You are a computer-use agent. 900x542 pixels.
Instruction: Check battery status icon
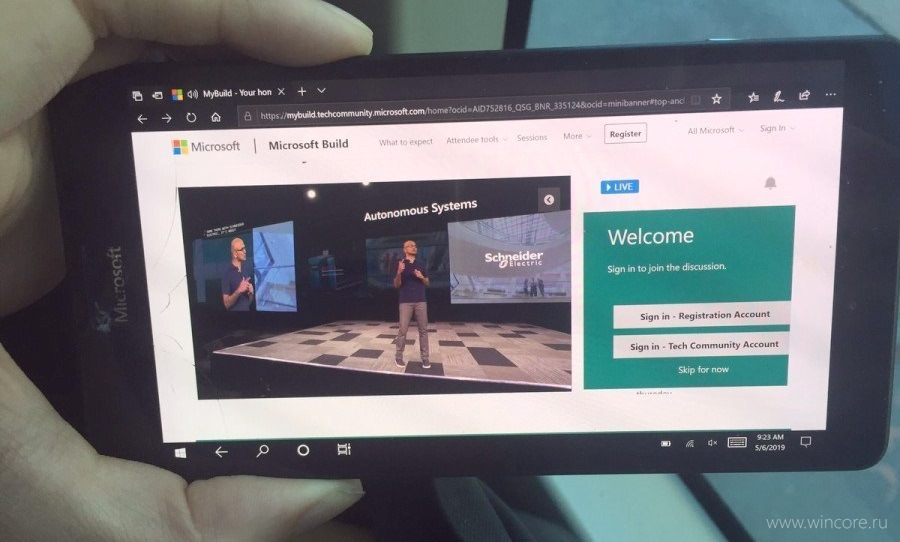click(x=666, y=444)
